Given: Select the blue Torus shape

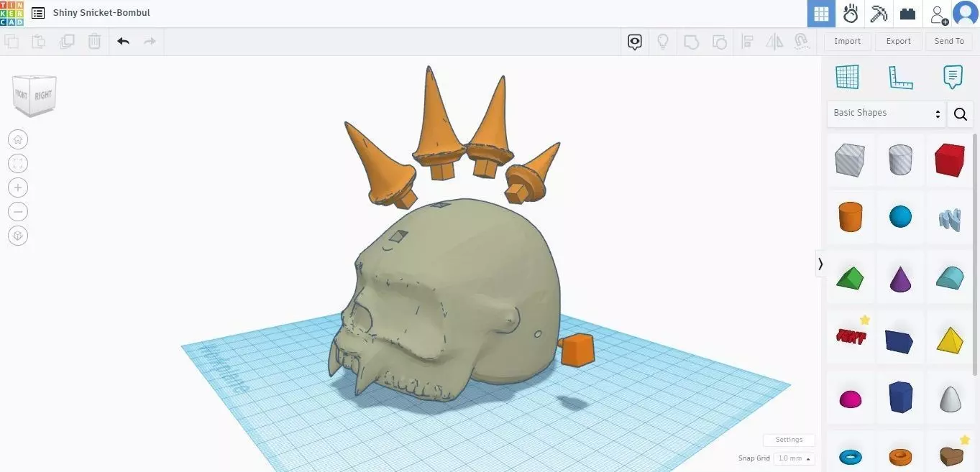Looking at the screenshot, I should tap(850, 455).
